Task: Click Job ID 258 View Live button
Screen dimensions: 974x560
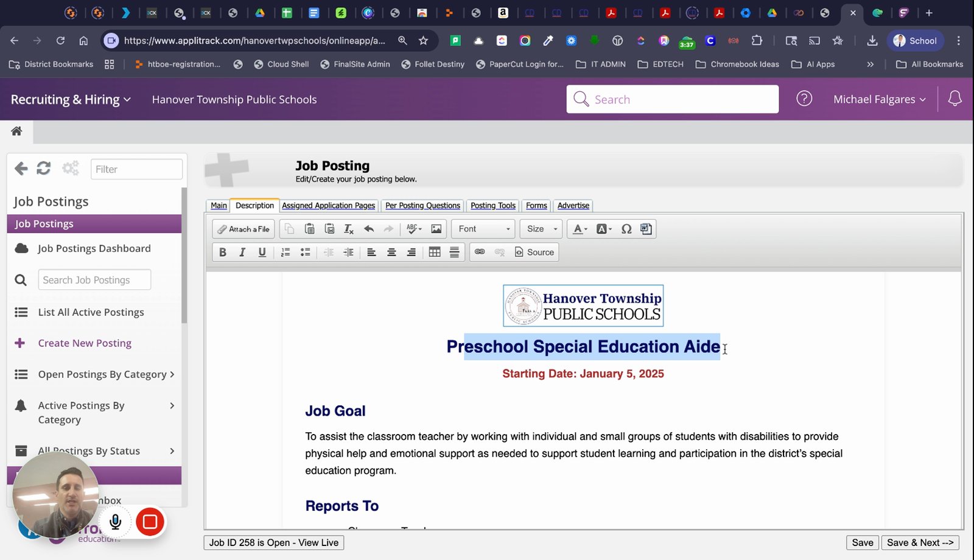Action: [274, 542]
